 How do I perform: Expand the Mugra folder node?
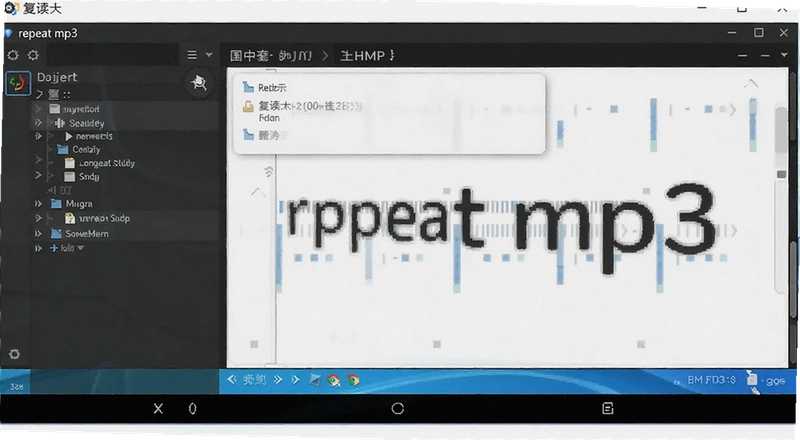38,204
